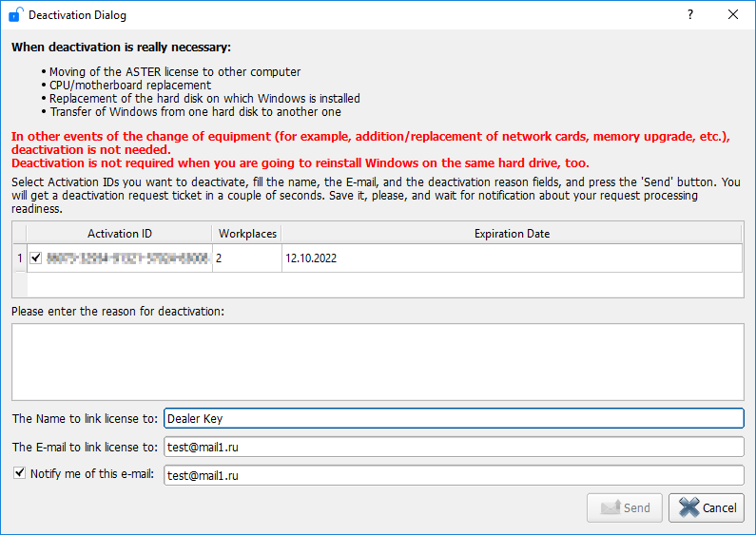The width and height of the screenshot is (756, 535).
Task: Select the Workplaces cell showing 2
Action: [x=245, y=258]
